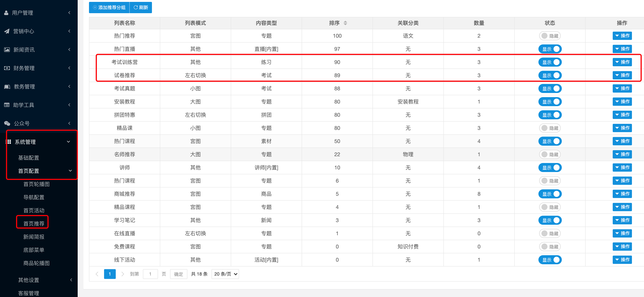
Task: Click the 刷新 button
Action: coord(141,8)
